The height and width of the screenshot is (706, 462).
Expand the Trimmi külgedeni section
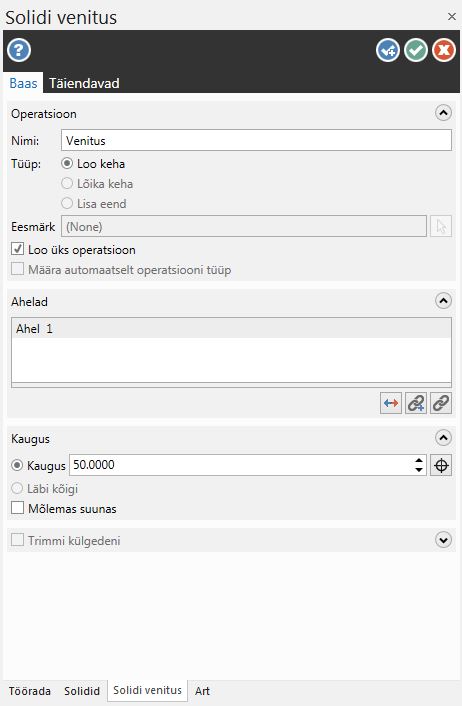(x=444, y=539)
